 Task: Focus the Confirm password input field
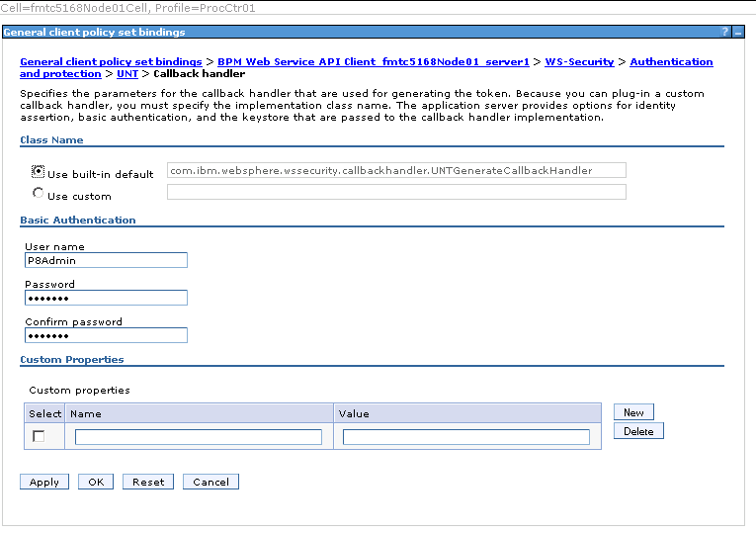point(106,335)
